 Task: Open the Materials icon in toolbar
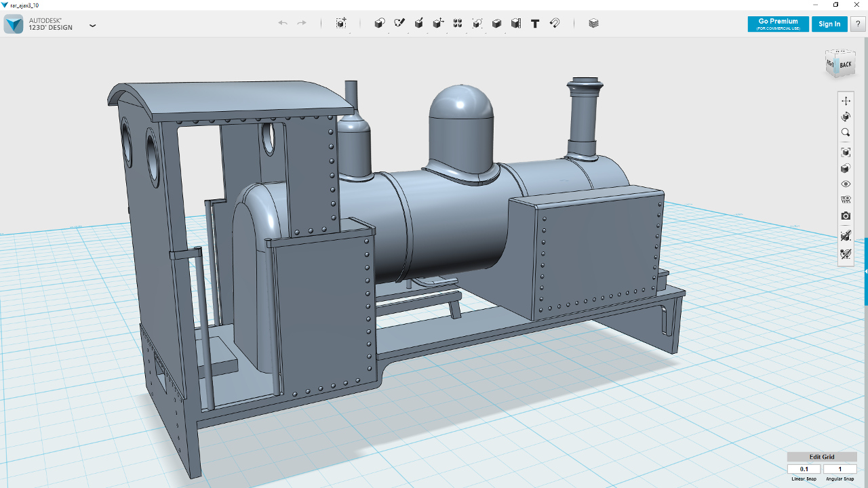click(x=594, y=23)
